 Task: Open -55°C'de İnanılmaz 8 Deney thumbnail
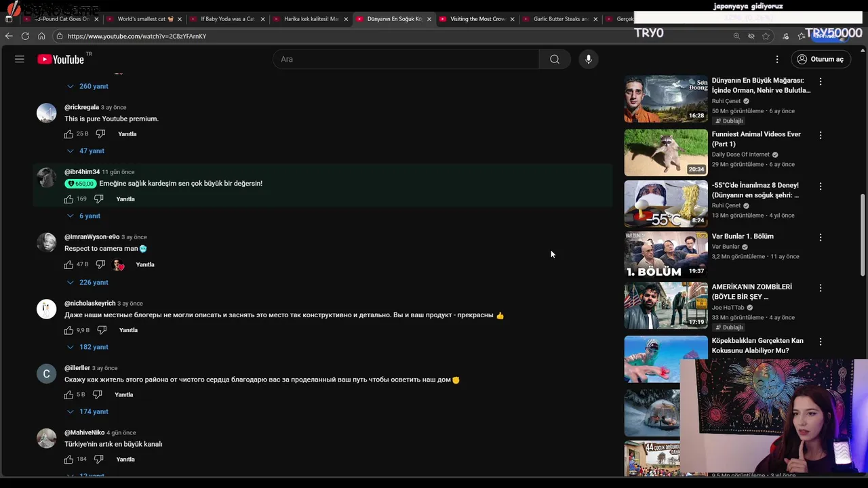[x=666, y=203]
